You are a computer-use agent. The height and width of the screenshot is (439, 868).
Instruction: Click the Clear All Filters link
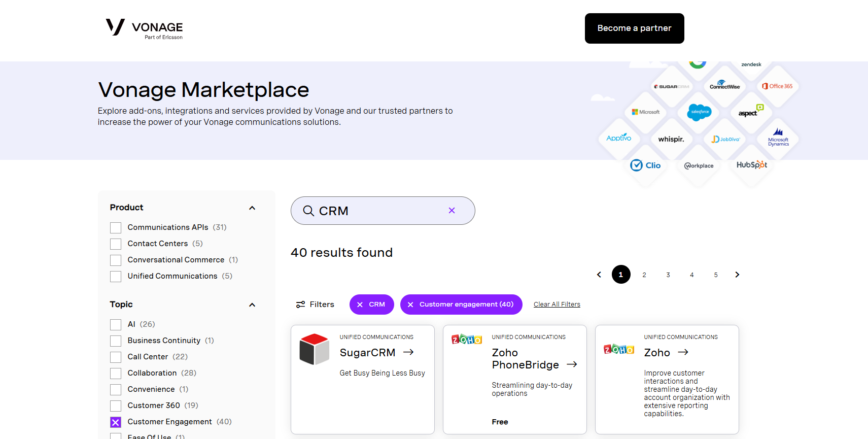(x=557, y=305)
